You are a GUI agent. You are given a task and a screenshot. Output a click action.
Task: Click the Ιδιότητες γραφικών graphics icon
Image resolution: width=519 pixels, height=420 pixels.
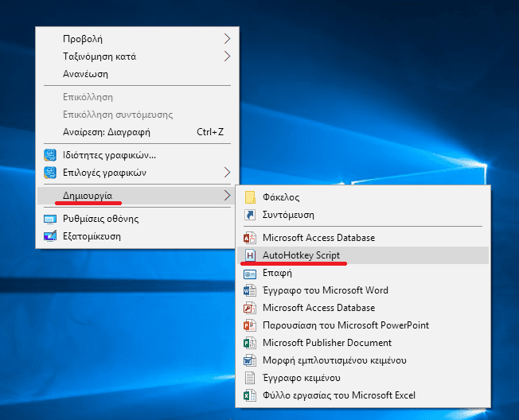[50, 155]
